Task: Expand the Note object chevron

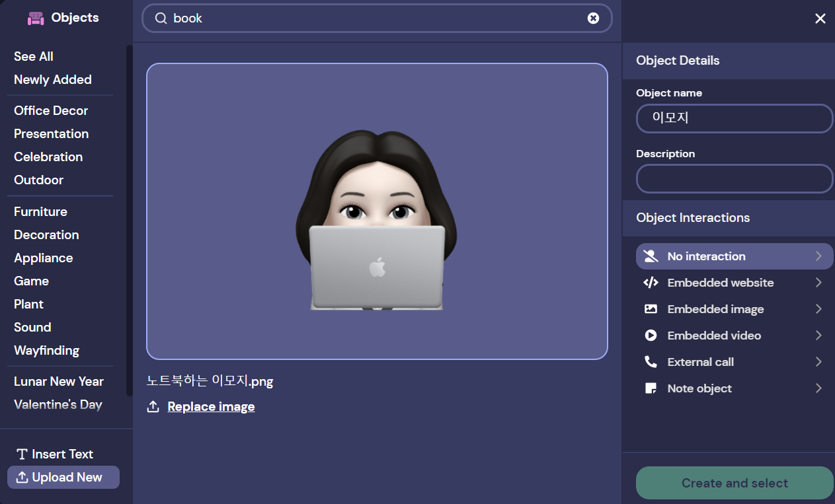Action: [x=818, y=388]
